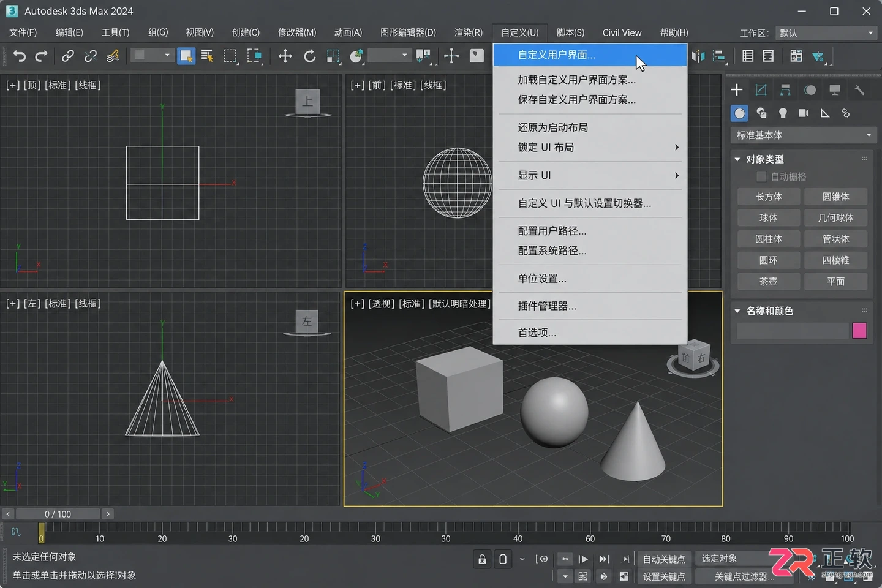Toggle the Window/Crossing selection icon

[254, 56]
